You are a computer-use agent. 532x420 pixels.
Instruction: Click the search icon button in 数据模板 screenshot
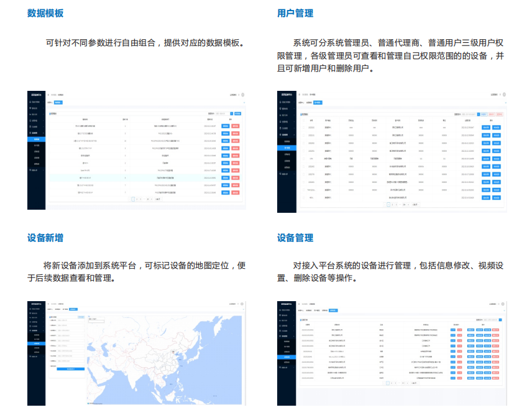(x=232, y=113)
